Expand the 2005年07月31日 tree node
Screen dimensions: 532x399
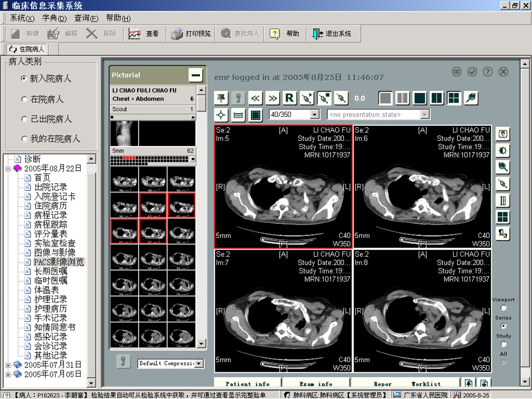8,365
